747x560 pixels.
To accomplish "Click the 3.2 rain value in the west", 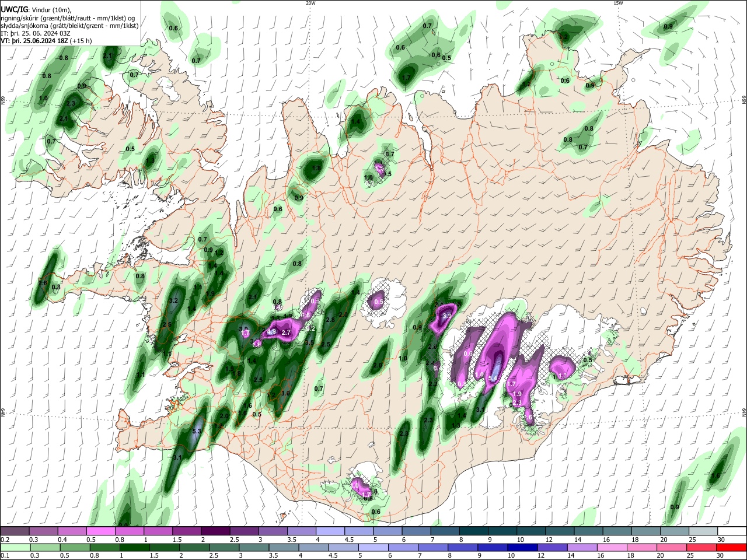I will (173, 301).
